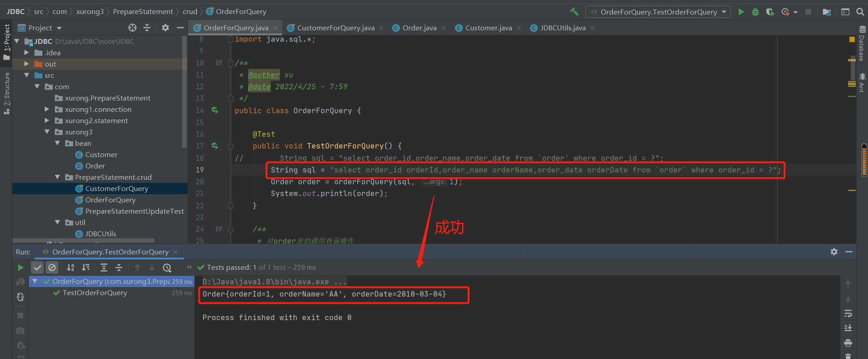Switch to JDBCUtils.java tab
The width and height of the screenshot is (868, 359).
[562, 28]
